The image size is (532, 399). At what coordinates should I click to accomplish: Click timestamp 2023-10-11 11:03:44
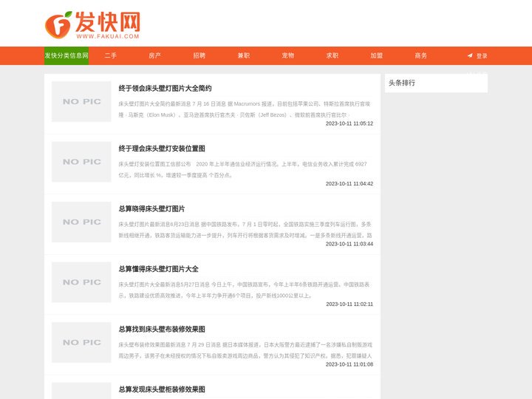coord(349,244)
